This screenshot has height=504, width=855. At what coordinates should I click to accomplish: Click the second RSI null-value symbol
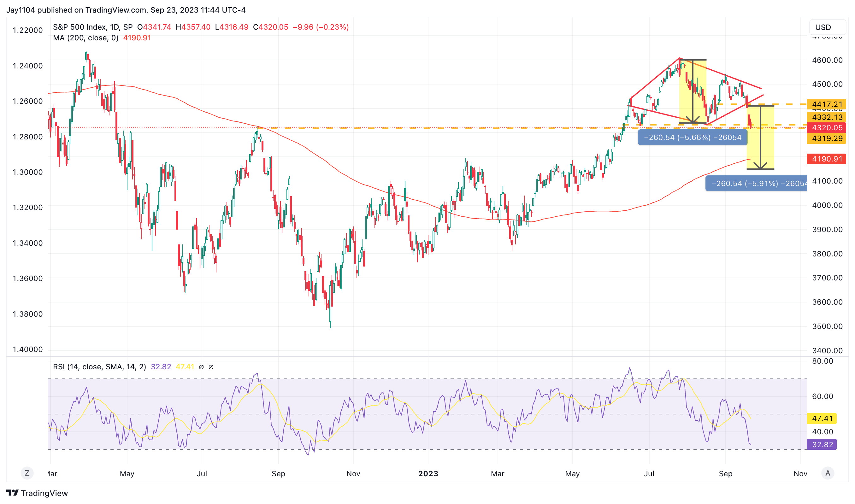(x=211, y=367)
